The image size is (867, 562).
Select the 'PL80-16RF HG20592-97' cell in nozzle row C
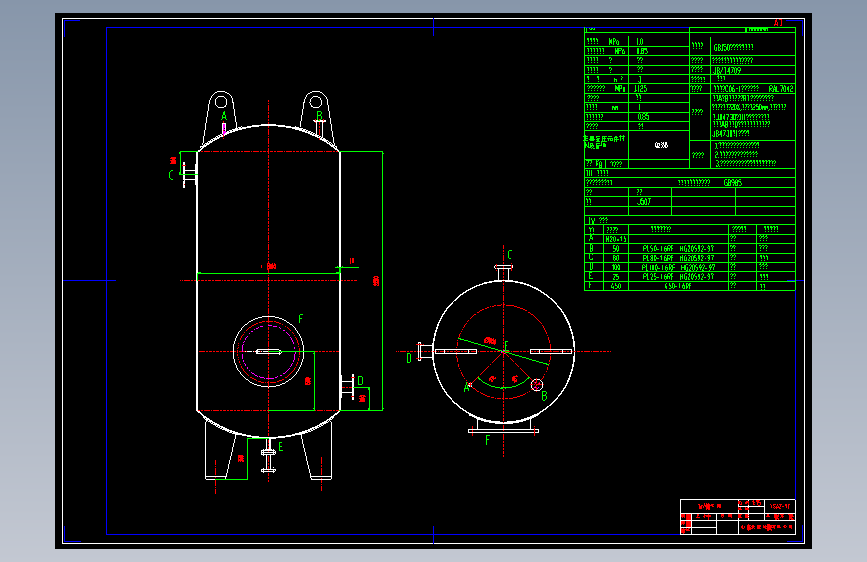point(678,258)
